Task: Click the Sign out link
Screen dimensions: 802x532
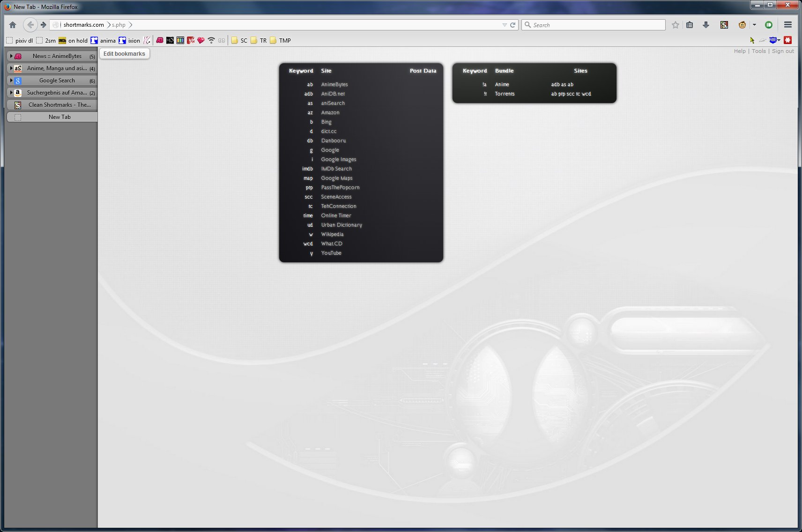Action: [783, 51]
